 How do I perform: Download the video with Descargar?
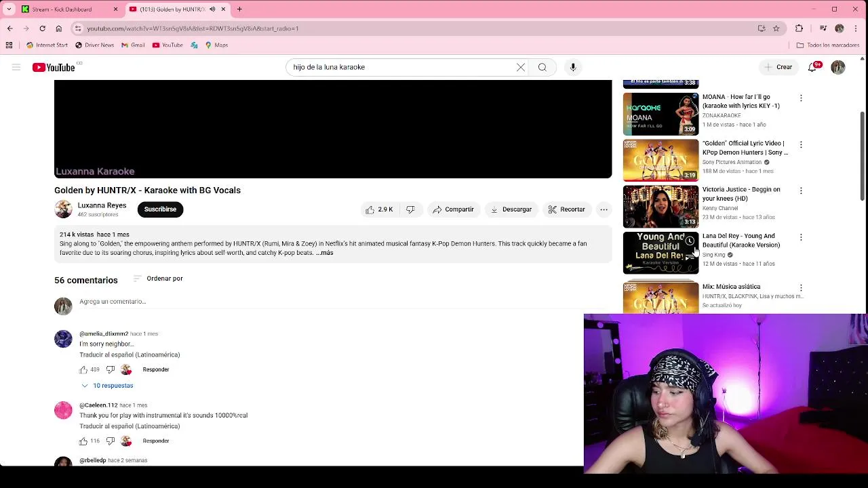(511, 209)
